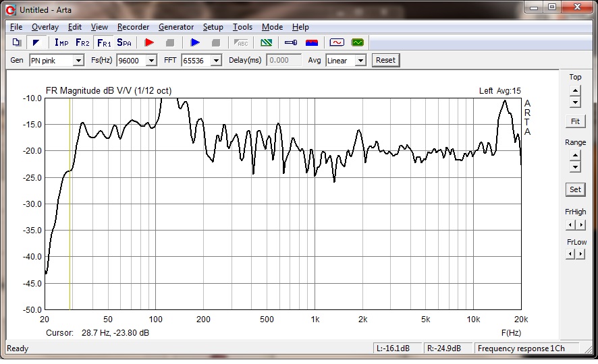Switch to FR1 single channel mode

tap(104, 42)
